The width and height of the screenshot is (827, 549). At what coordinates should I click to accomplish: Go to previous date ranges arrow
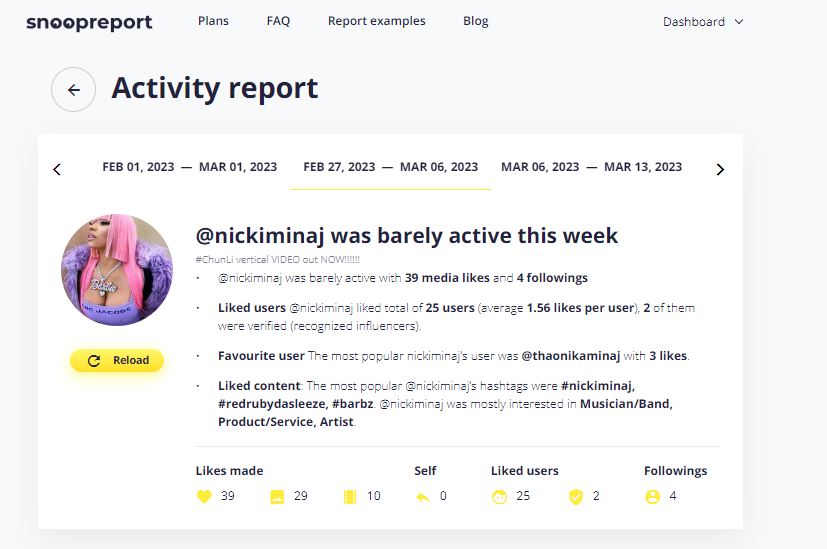point(57,169)
